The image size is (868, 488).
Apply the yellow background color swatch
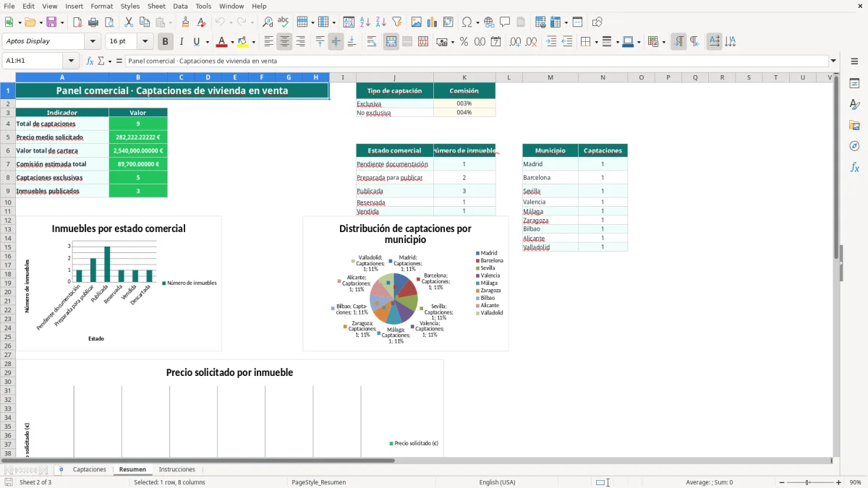point(242,42)
